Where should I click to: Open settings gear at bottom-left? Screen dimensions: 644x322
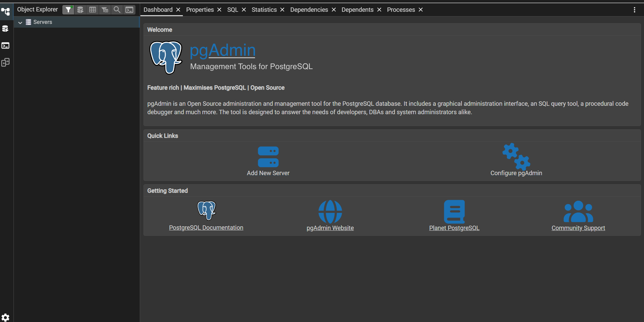coord(5,317)
